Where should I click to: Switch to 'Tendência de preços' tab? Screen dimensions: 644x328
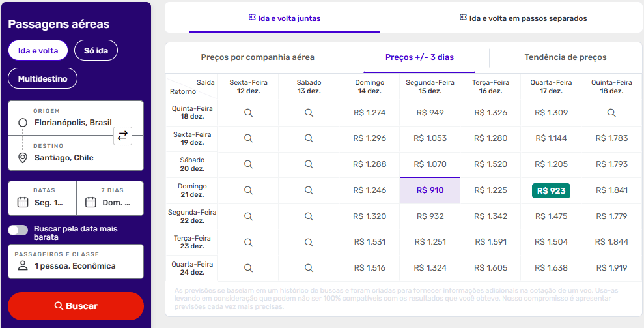click(x=565, y=57)
